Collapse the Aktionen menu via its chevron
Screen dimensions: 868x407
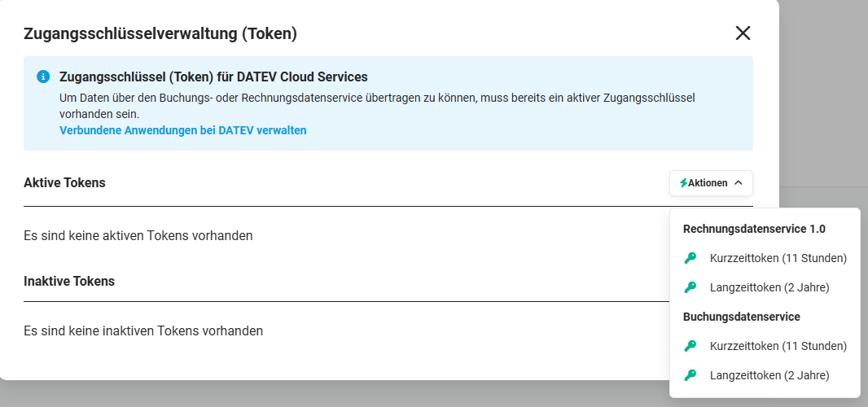tap(738, 182)
